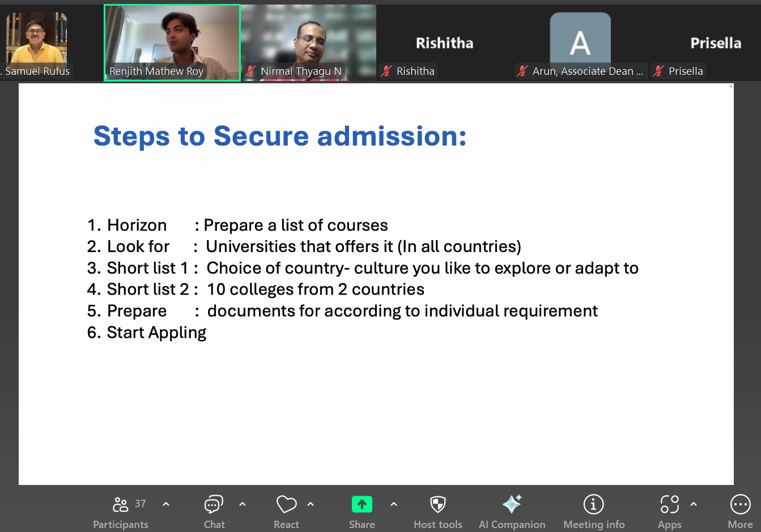Click the React heart icon
761x532 pixels.
tap(286, 504)
